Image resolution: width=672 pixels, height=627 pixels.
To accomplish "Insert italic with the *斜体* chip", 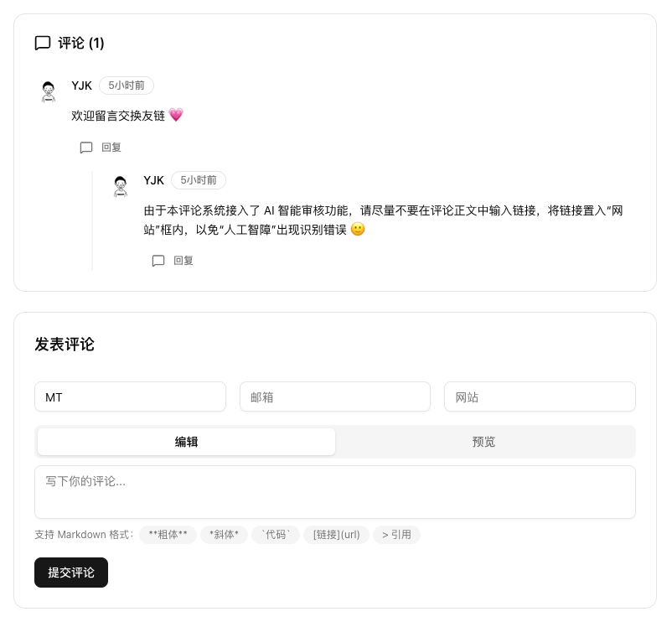I will pyautogui.click(x=224, y=535).
